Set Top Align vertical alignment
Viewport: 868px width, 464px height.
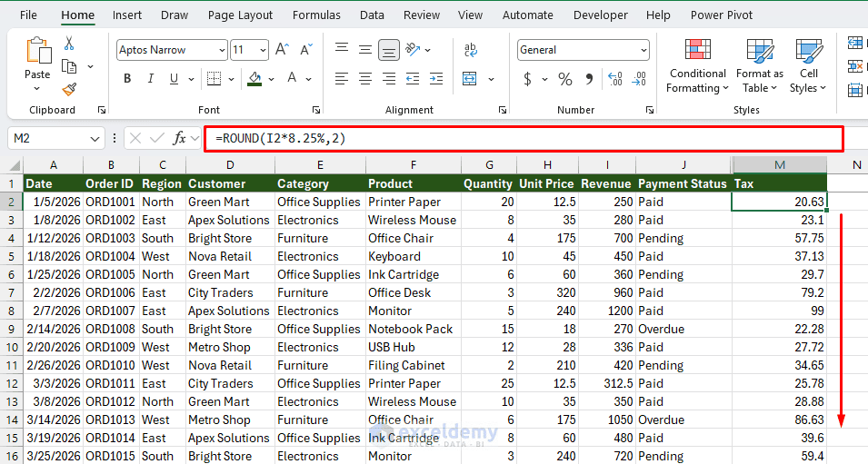[x=342, y=49]
